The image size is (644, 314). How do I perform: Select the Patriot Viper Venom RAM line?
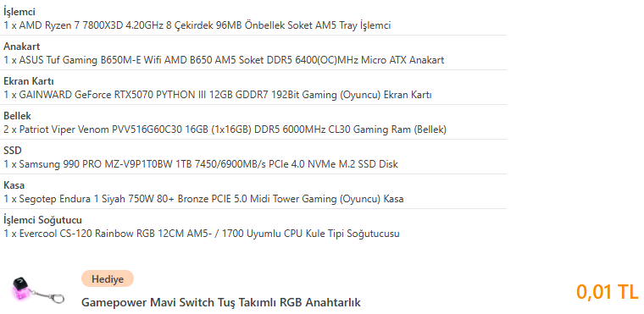tap(225, 129)
